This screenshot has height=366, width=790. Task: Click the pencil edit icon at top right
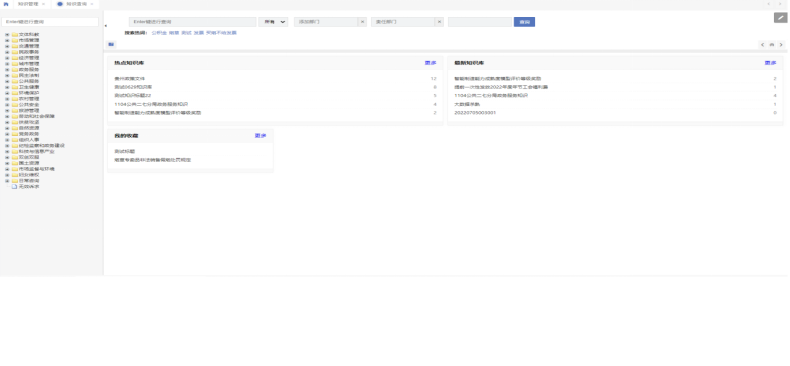click(780, 18)
